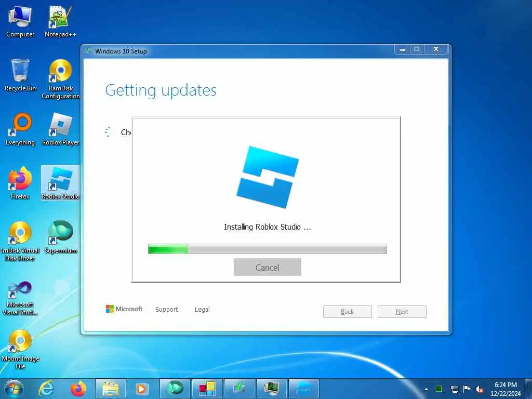The width and height of the screenshot is (532, 399).
Task: Open the Legal link in Windows 10 Setup
Action: (202, 310)
